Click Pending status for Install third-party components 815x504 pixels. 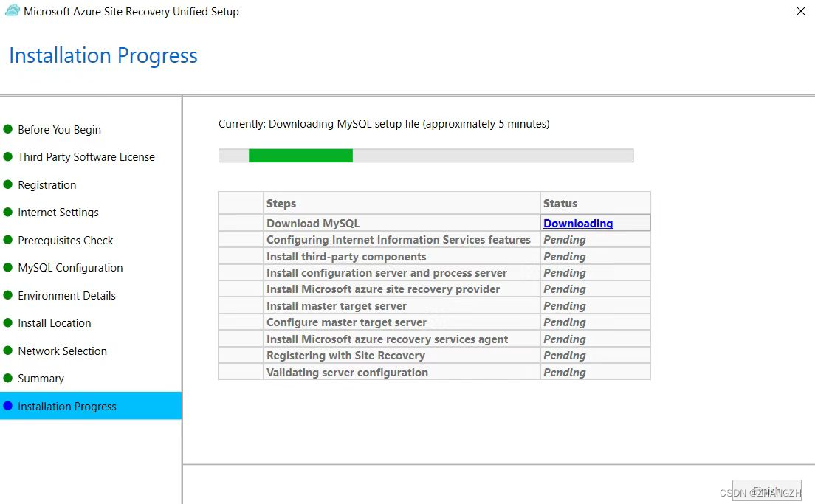pos(565,257)
